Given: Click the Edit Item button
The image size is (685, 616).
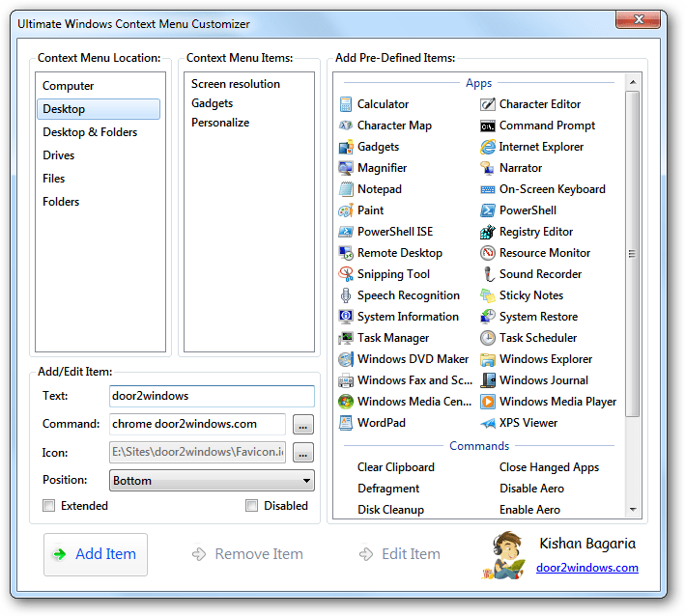Looking at the screenshot, I should pyautogui.click(x=400, y=554).
